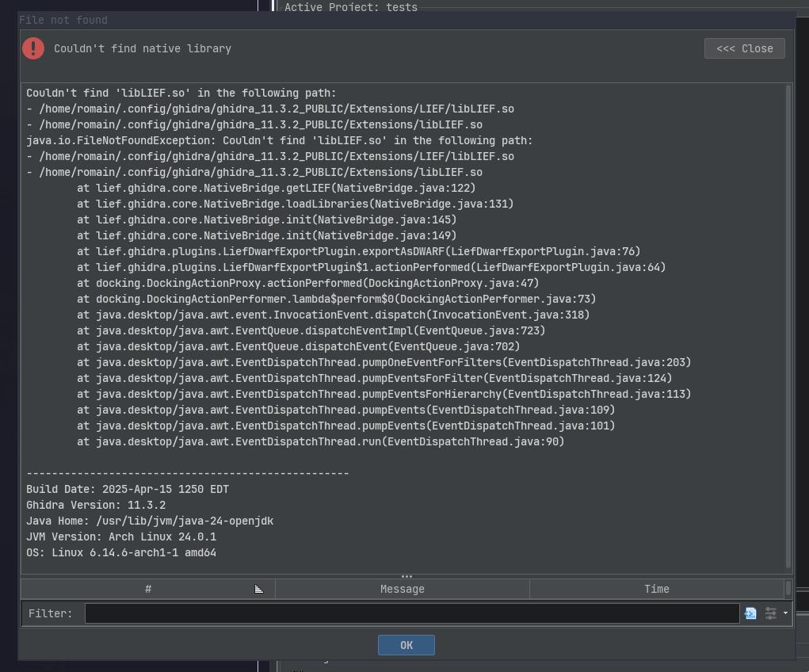The image size is (809, 672).
Task: Click the stack trace vertical scrollbar
Action: [x=788, y=326]
